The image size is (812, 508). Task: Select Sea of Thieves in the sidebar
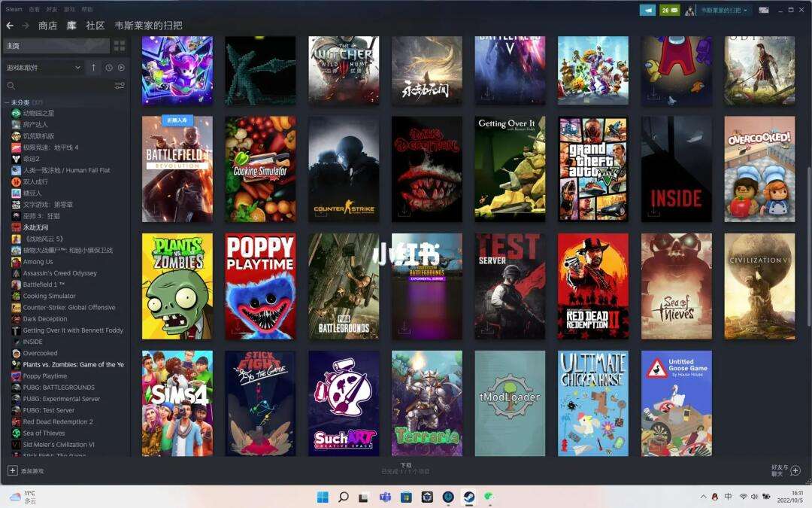pos(44,433)
